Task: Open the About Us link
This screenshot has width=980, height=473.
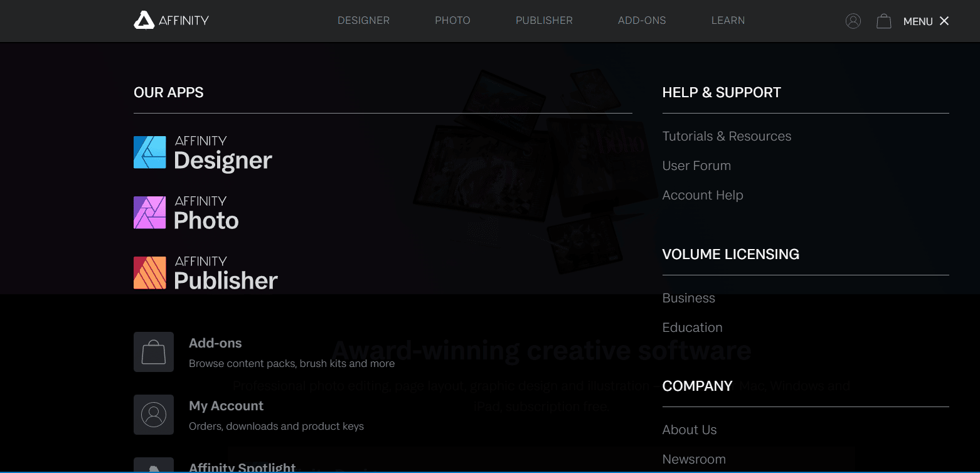Action: coord(690,430)
